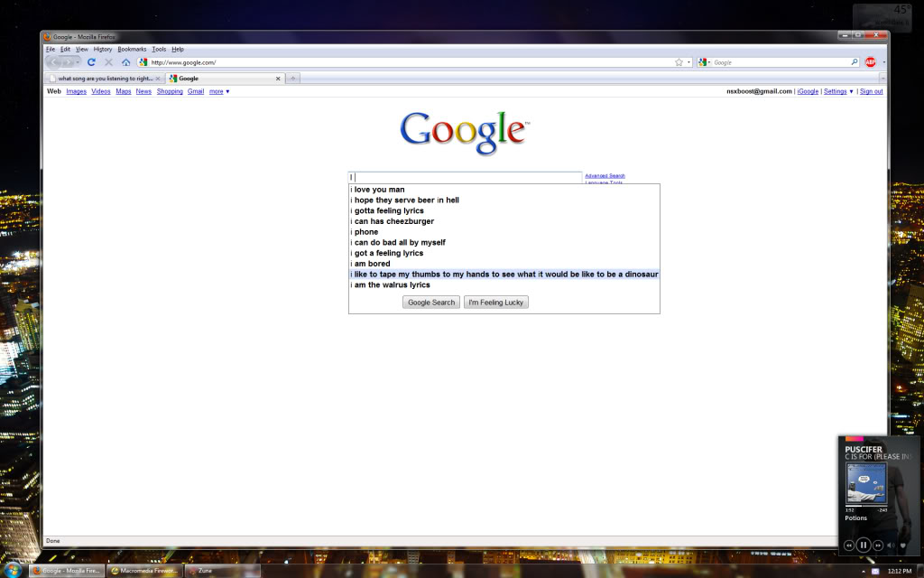
Task: Go back with the Firefox back arrow
Action: pos(53,62)
